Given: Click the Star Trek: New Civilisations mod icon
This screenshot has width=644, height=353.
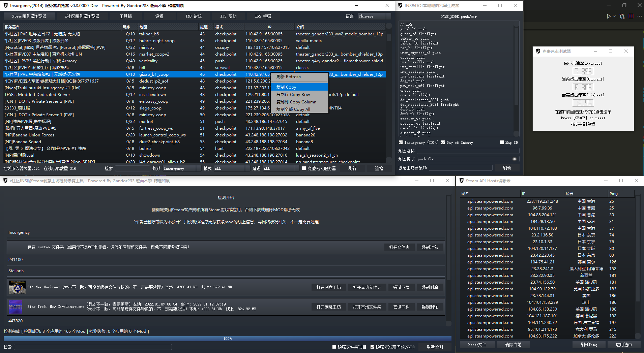Looking at the screenshot, I should point(16,307).
